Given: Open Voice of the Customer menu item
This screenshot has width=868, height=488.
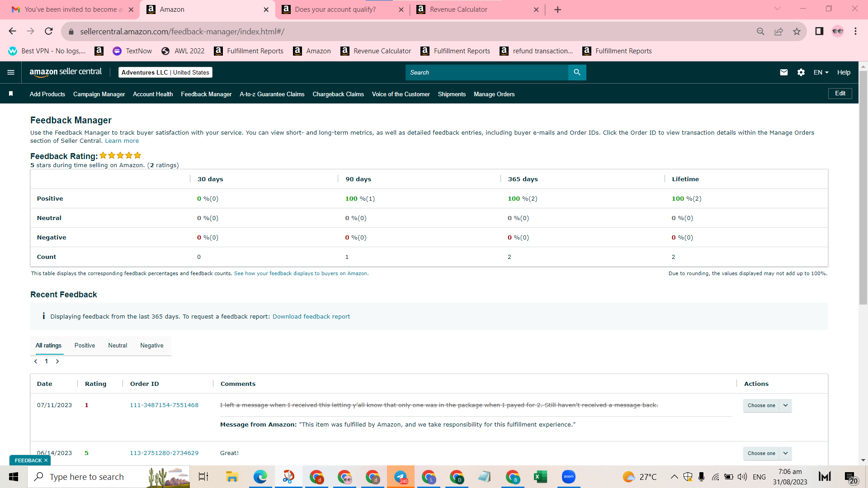Looking at the screenshot, I should [401, 94].
